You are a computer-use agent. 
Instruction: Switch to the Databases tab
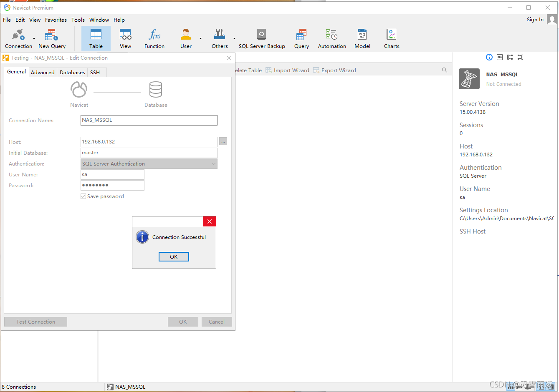[x=72, y=72]
